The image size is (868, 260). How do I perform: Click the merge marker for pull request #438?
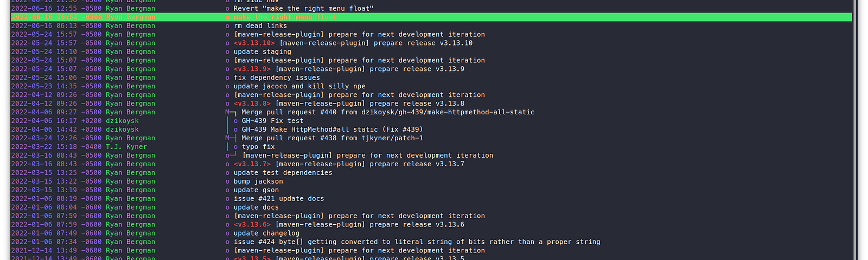(227, 138)
